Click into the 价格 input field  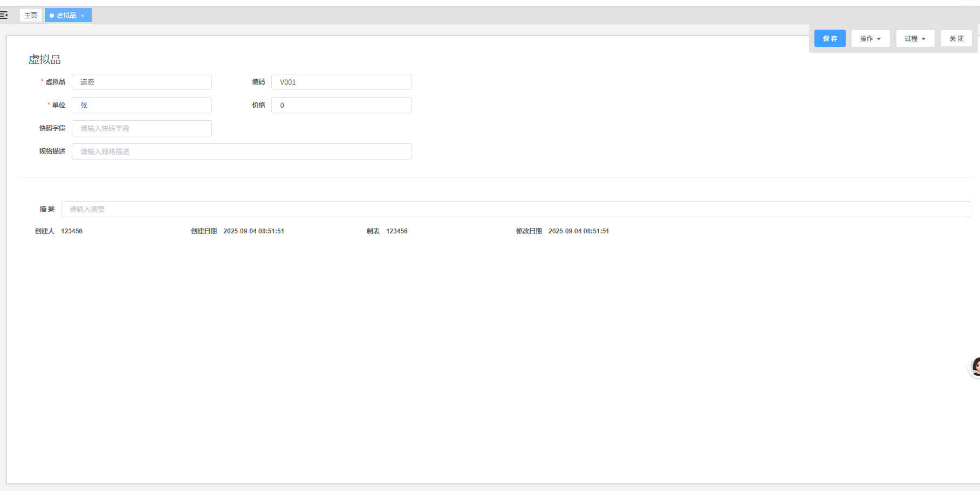pos(341,105)
